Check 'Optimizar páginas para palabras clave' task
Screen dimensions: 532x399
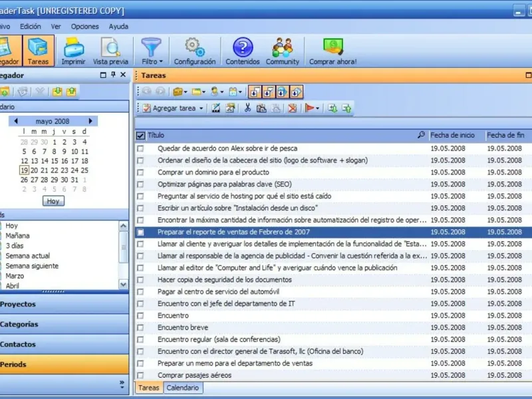tap(140, 184)
